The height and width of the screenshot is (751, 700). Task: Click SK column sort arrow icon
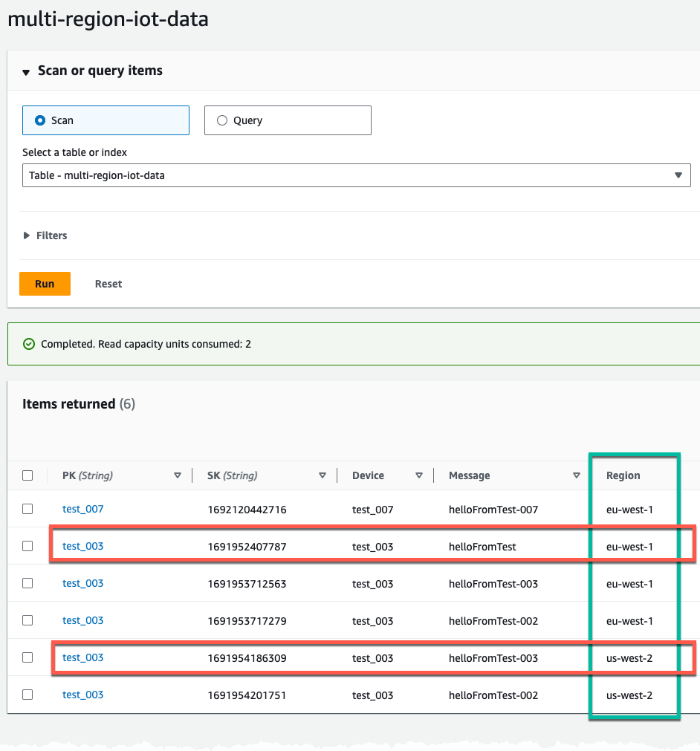[323, 475]
